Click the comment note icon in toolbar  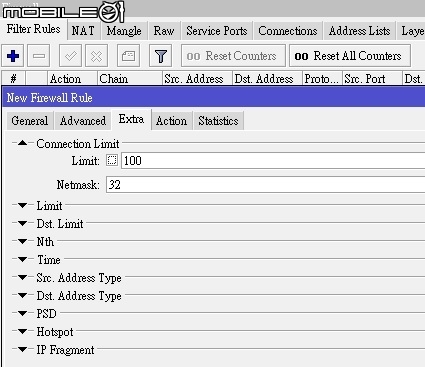pyautogui.click(x=128, y=56)
